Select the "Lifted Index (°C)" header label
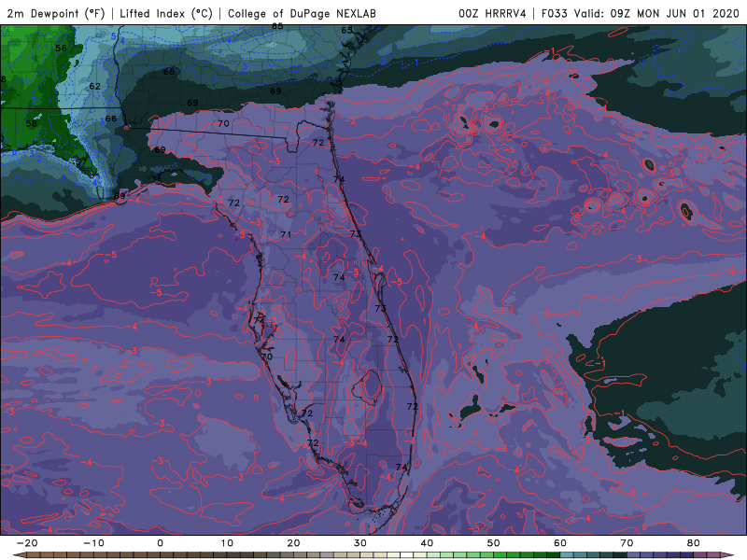747x560 pixels. coord(166,13)
